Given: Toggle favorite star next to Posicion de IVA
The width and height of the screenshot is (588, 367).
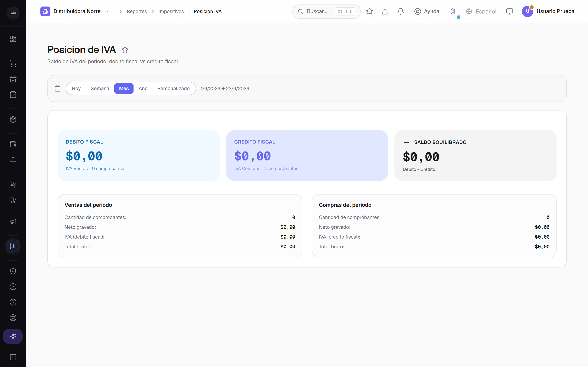Looking at the screenshot, I should click(125, 50).
